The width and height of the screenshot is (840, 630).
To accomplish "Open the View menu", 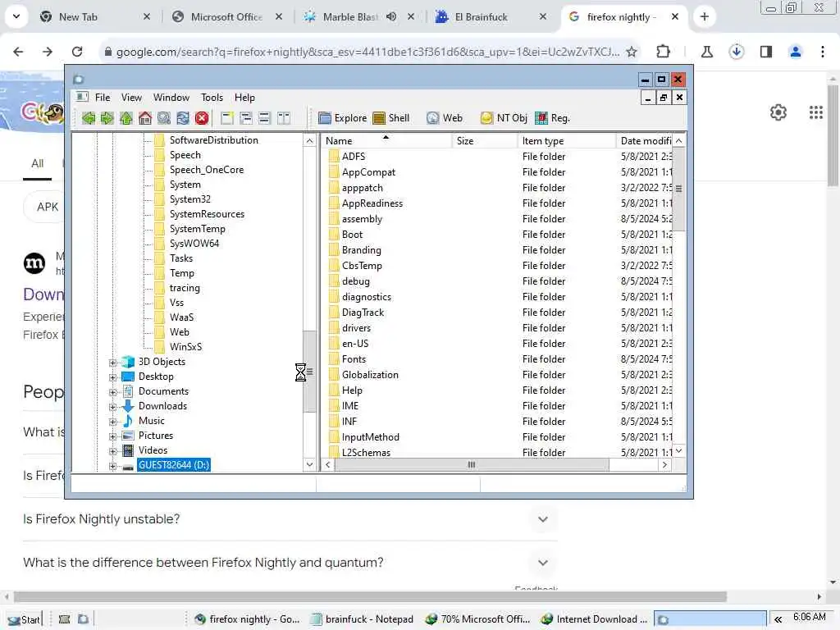I will [x=131, y=98].
